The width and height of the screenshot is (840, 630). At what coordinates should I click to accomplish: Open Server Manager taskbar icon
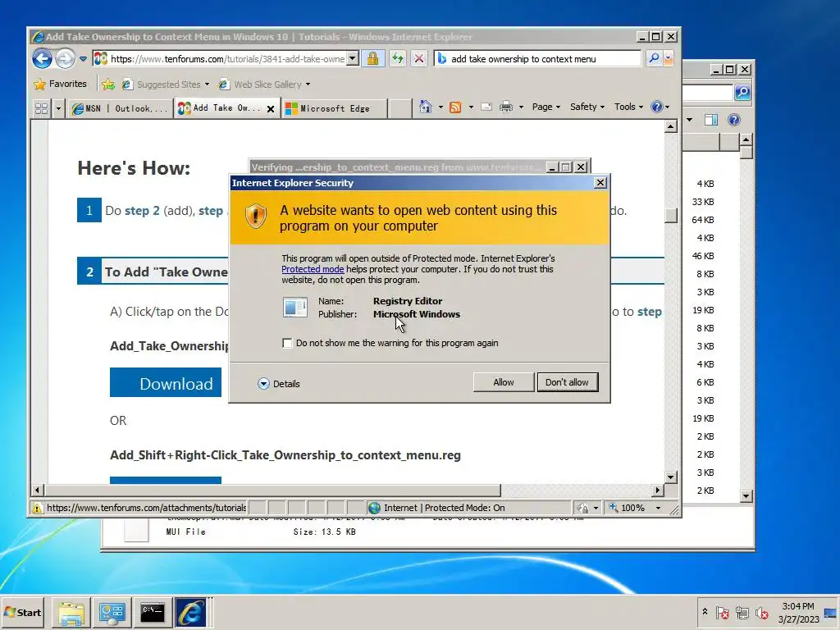coord(112,612)
